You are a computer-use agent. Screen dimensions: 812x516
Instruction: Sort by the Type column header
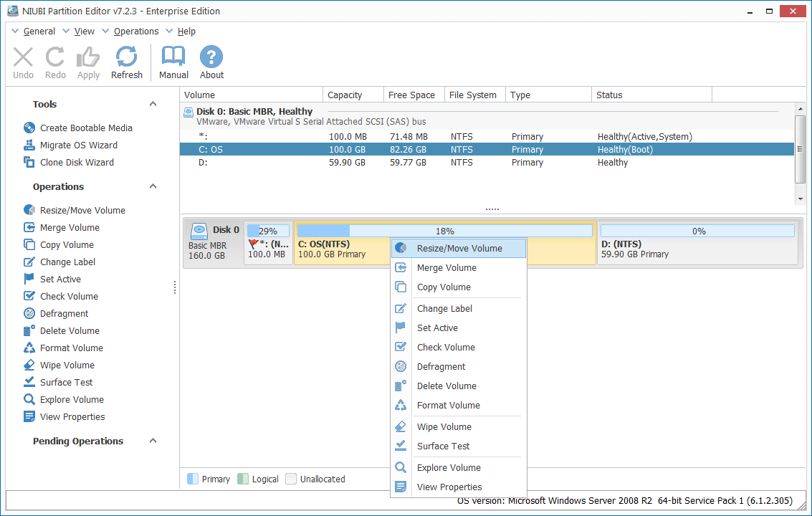[548, 95]
